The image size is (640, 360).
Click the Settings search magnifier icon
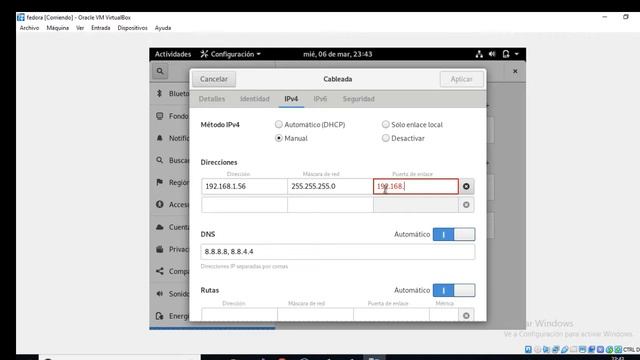tap(160, 71)
